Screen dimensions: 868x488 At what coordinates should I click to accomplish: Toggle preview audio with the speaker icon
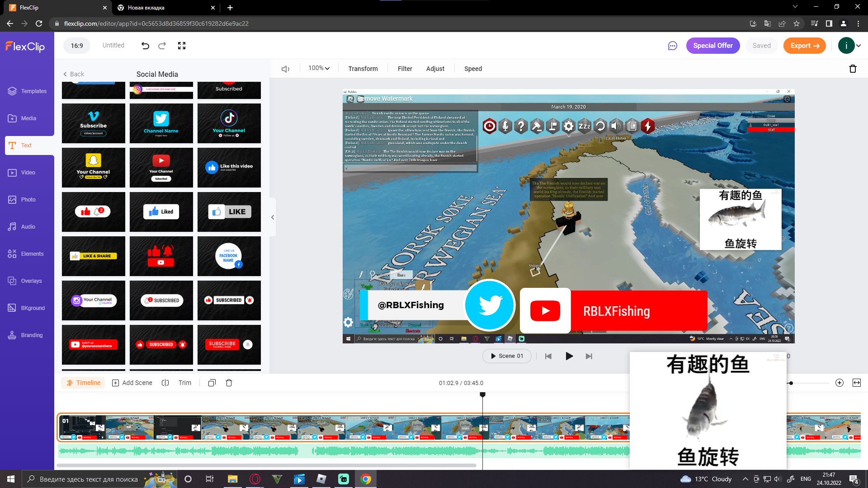(285, 68)
